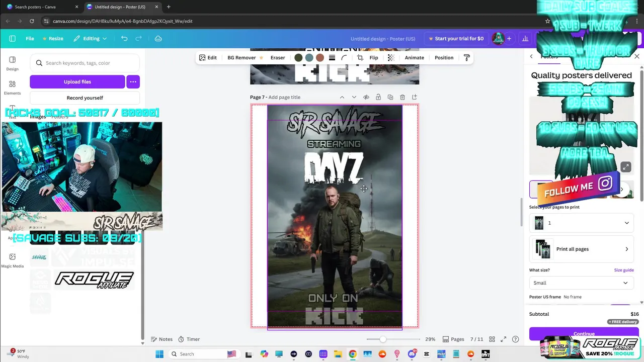Open the transparency checkerboard icon
Image resolution: width=644 pixels, height=362 pixels.
[x=391, y=58]
